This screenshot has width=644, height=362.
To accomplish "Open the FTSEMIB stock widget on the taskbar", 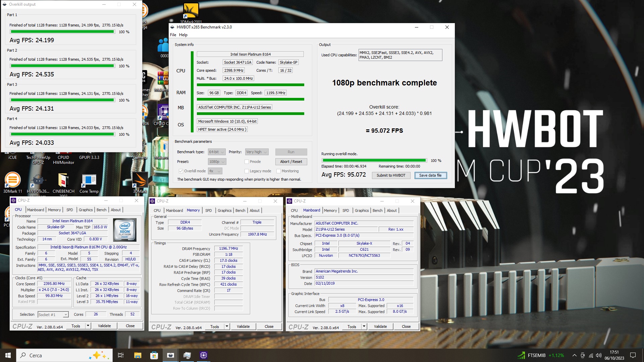I will pyautogui.click(x=541, y=355).
